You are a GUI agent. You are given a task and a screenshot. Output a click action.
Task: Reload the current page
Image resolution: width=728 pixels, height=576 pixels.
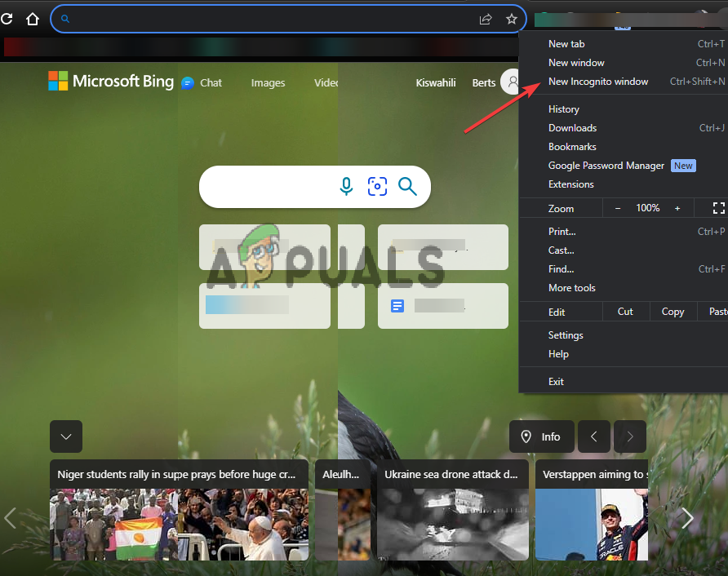pos(7,18)
